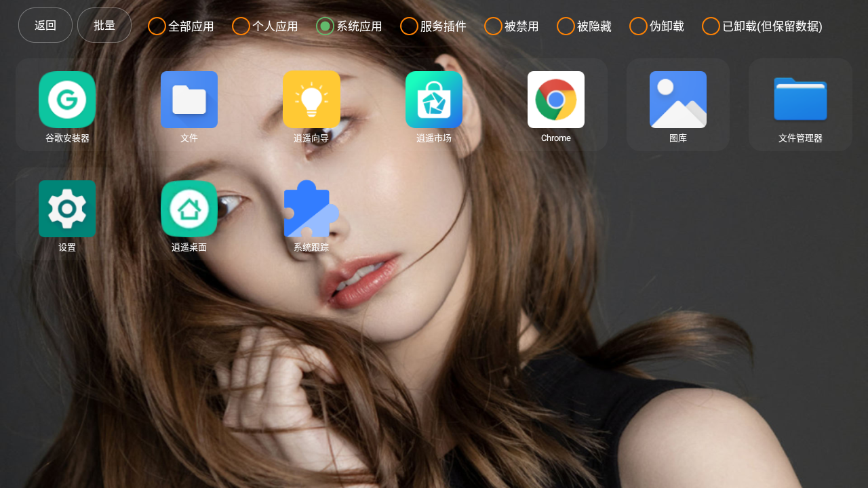
Task: Open the 谷歌安装器 app icon
Action: coord(67,100)
